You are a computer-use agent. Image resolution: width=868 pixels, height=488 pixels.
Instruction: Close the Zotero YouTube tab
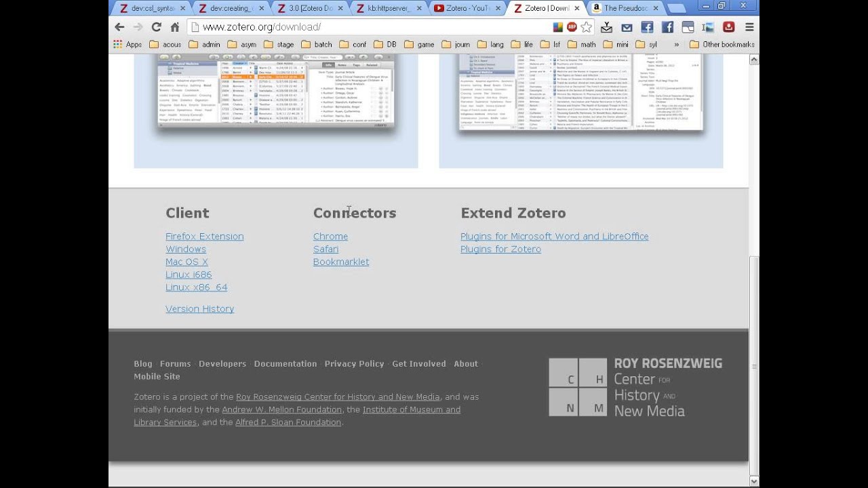click(x=496, y=8)
